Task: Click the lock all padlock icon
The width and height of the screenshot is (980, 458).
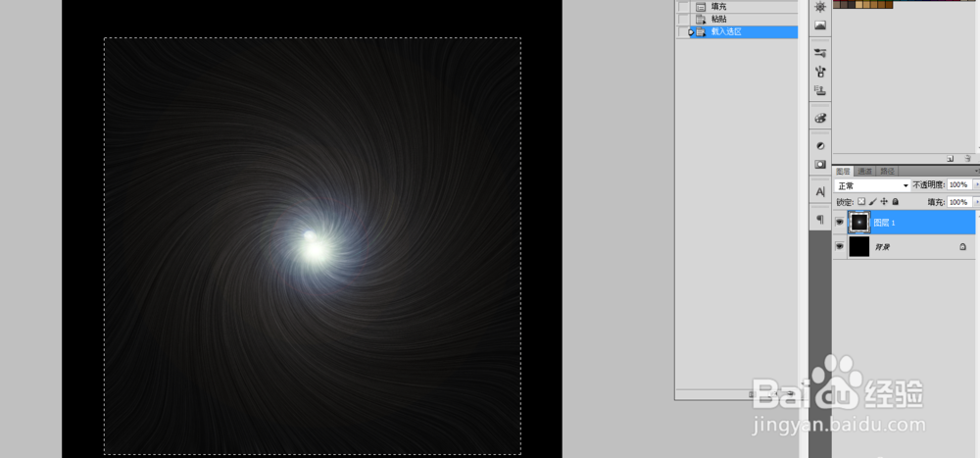Action: point(895,202)
